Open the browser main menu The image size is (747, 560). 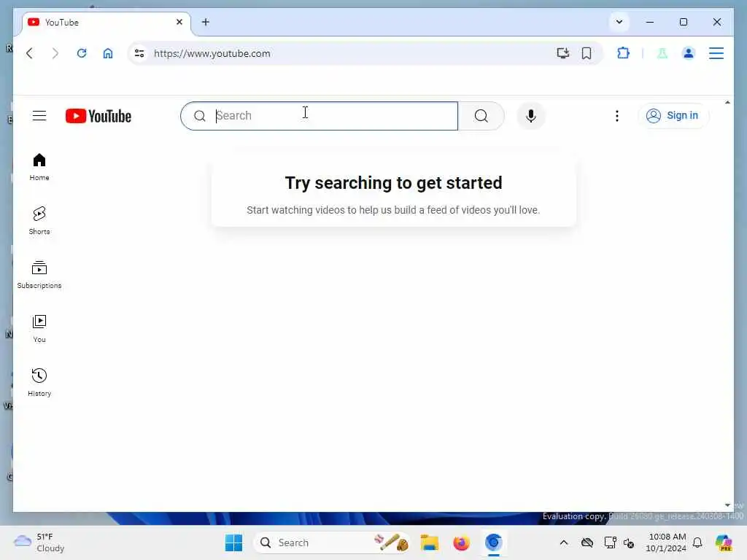[x=716, y=53]
